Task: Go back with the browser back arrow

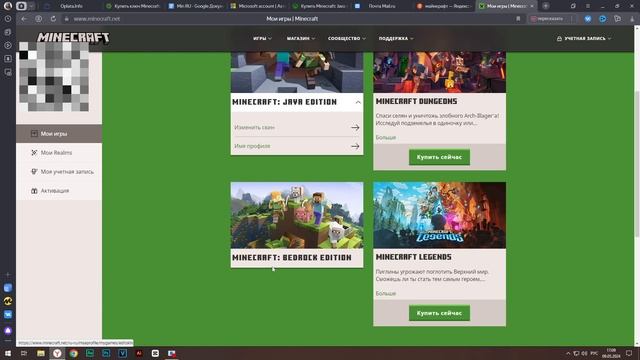Action: (x=24, y=19)
